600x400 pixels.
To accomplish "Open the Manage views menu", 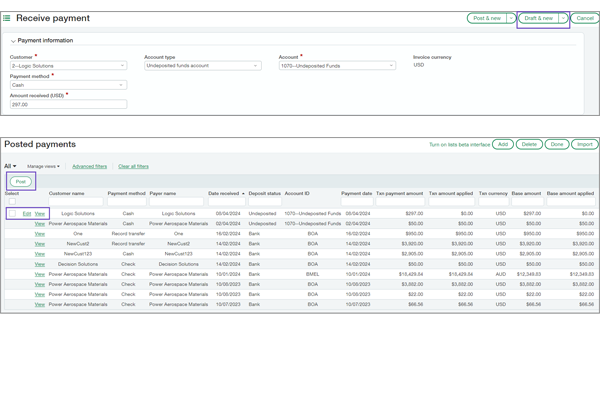I will pyautogui.click(x=43, y=166).
